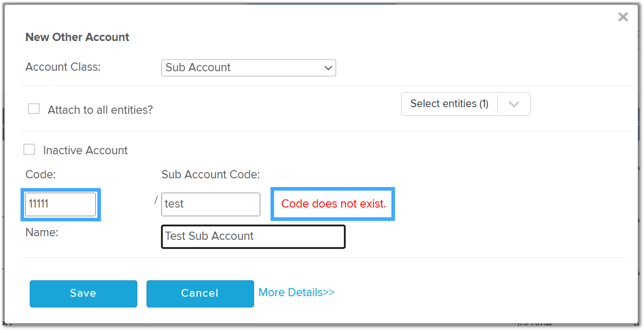Image resolution: width=644 pixels, height=330 pixels.
Task: Save the new sub account
Action: 84,293
